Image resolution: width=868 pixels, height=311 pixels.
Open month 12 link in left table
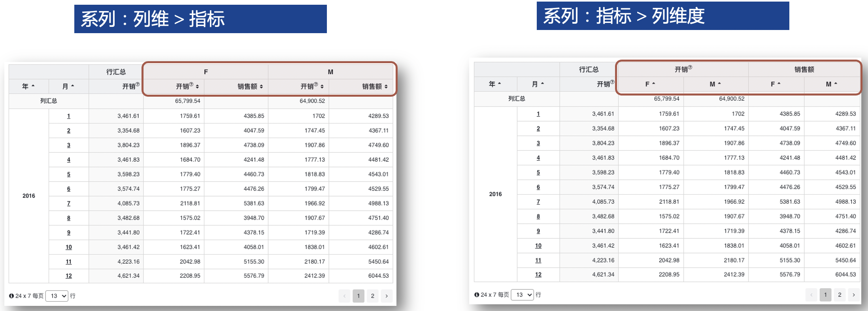(x=69, y=276)
